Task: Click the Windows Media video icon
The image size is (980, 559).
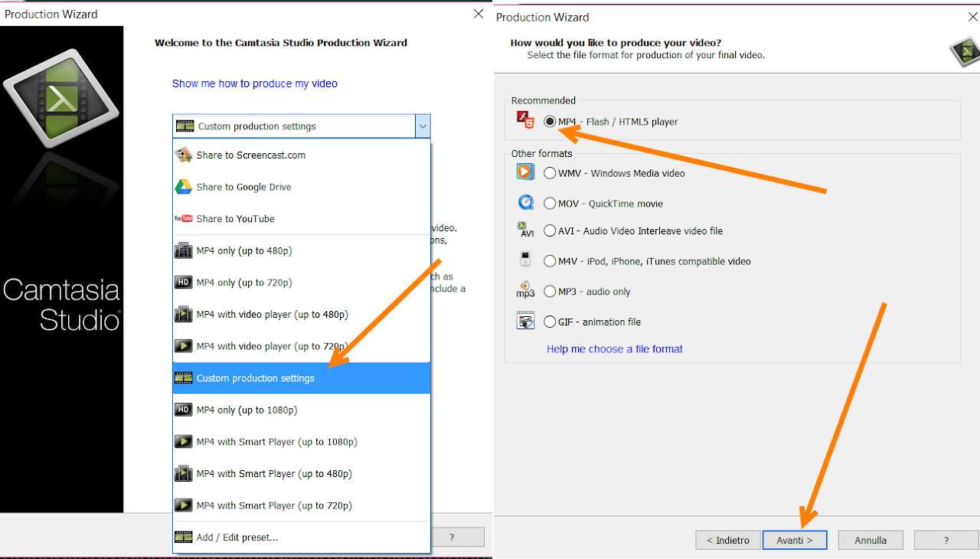Action: tap(525, 172)
